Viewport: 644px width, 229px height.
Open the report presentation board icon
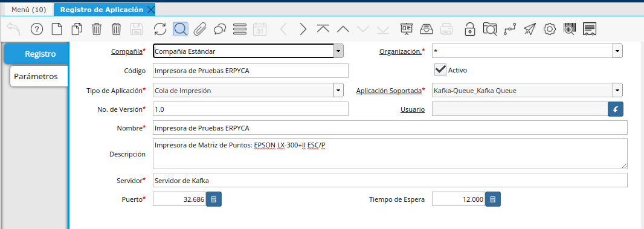point(407,29)
